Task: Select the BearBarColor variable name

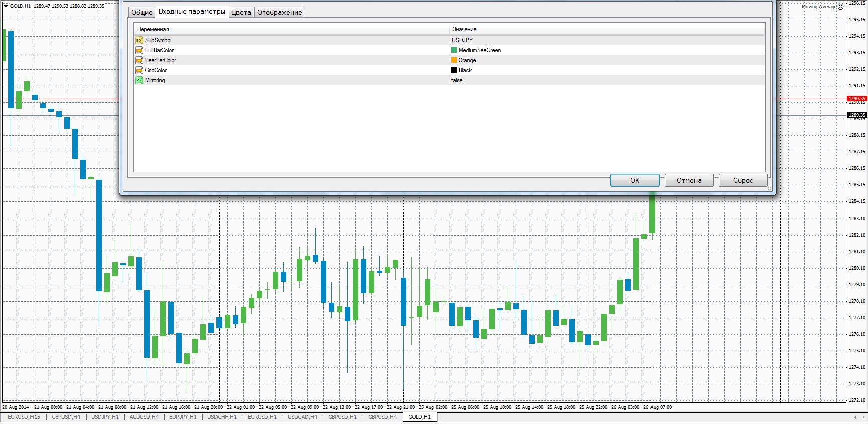Action: (161, 60)
